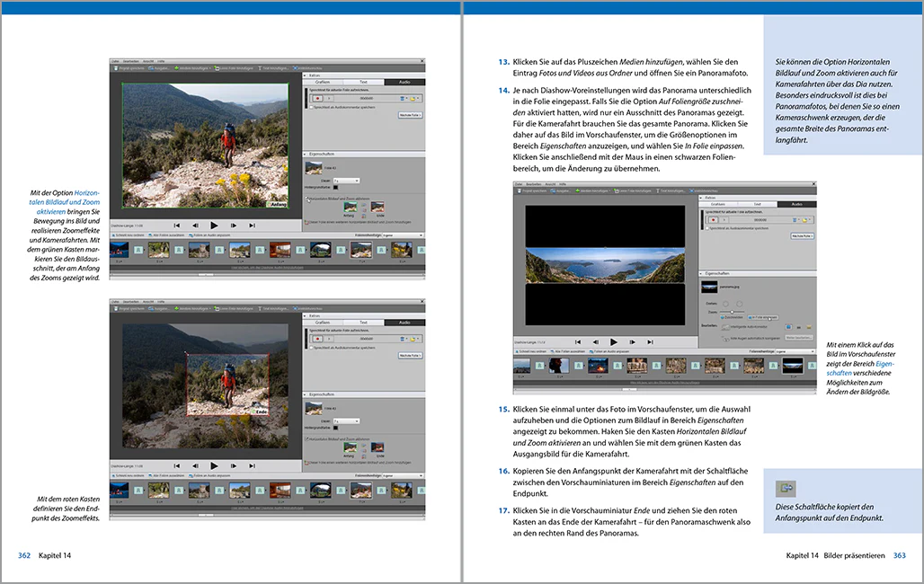Click Zoom slider handle in panorama screenshot
This screenshot has width=924, height=584.
coord(732,312)
